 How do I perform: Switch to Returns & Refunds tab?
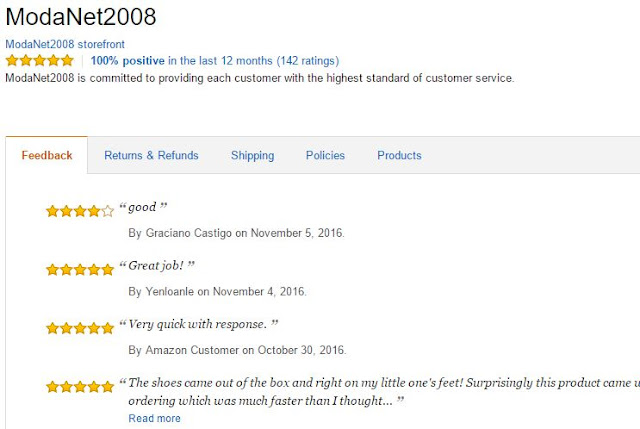coord(151,156)
